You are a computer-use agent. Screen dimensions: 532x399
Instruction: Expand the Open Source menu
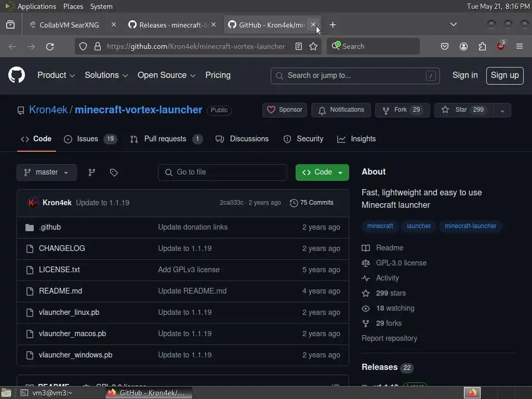[166, 75]
